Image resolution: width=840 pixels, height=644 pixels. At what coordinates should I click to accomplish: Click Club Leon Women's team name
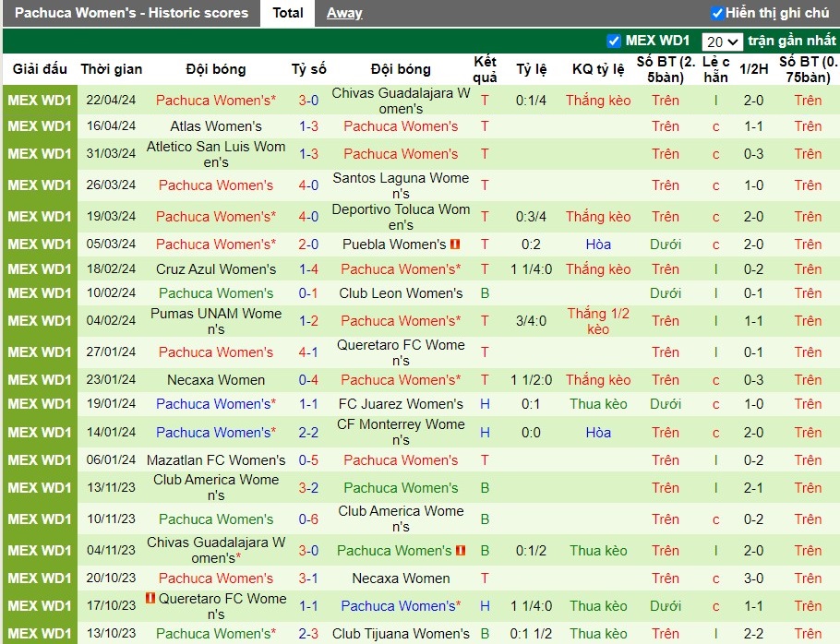click(x=401, y=293)
